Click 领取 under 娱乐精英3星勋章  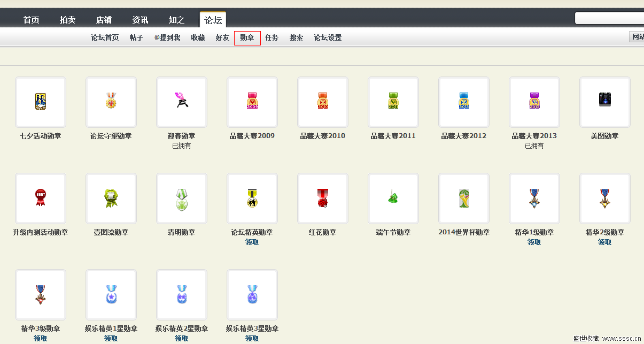[252, 339]
